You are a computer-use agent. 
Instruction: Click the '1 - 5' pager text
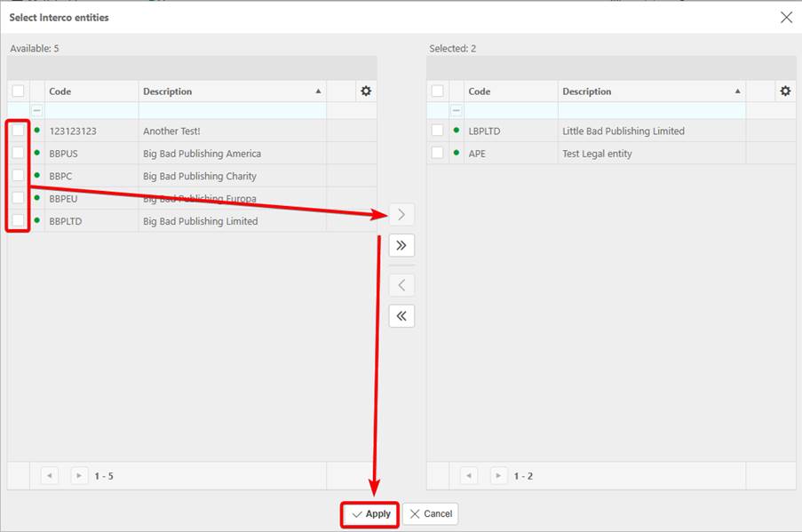[104, 476]
